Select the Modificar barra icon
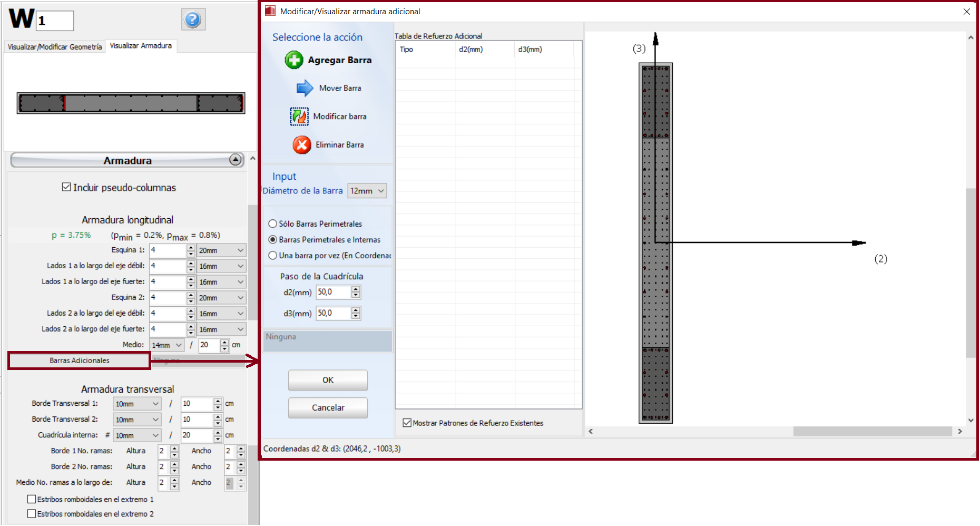Image resolution: width=980 pixels, height=526 pixels. (x=299, y=116)
